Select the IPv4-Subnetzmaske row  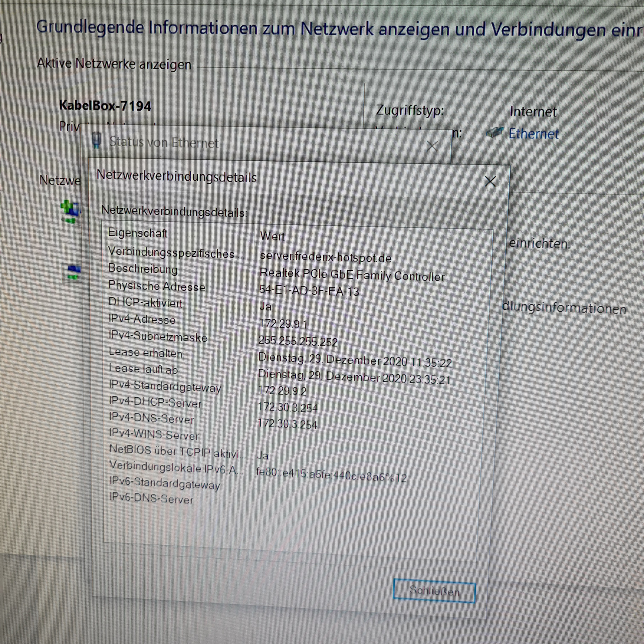tap(158, 336)
